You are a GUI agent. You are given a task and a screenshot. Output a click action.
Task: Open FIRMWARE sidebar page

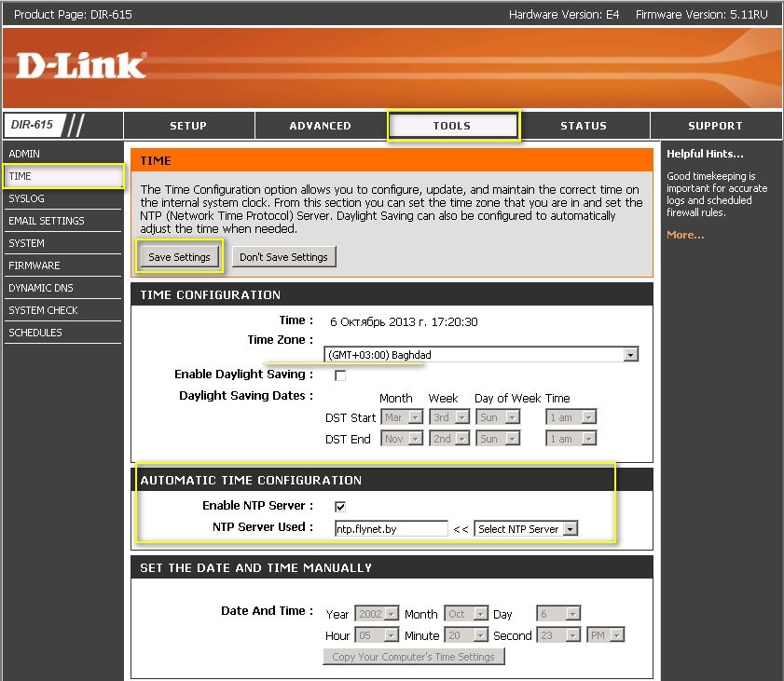click(x=62, y=266)
